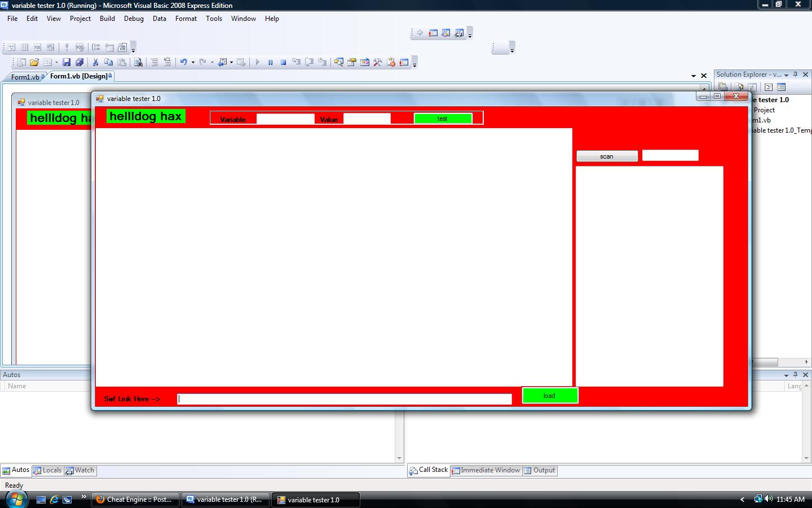Click the Toolbox hammer and wrench icon
This screenshot has height=508, width=812.
point(377,62)
